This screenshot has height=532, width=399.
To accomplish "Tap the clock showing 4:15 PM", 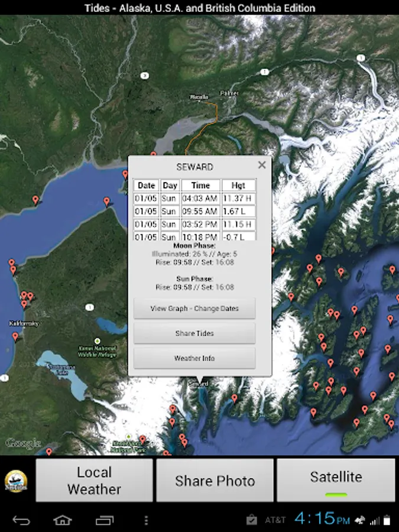I will [322, 519].
